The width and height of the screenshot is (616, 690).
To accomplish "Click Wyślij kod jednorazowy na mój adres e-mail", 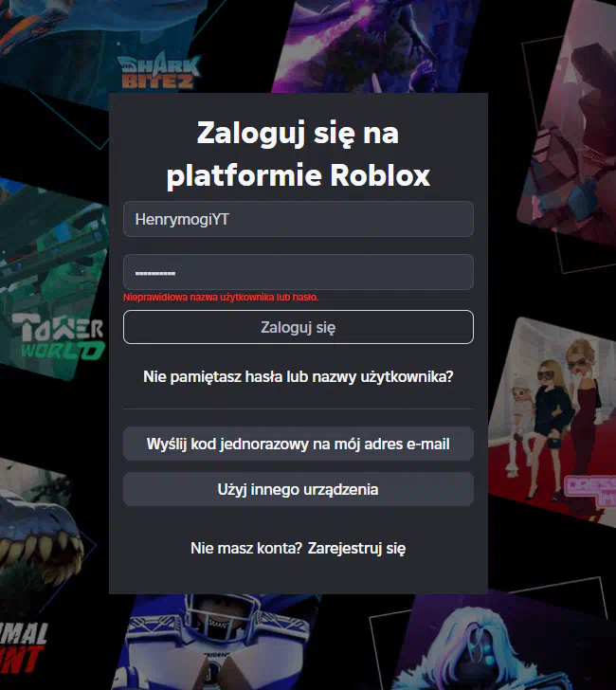I will point(298,444).
